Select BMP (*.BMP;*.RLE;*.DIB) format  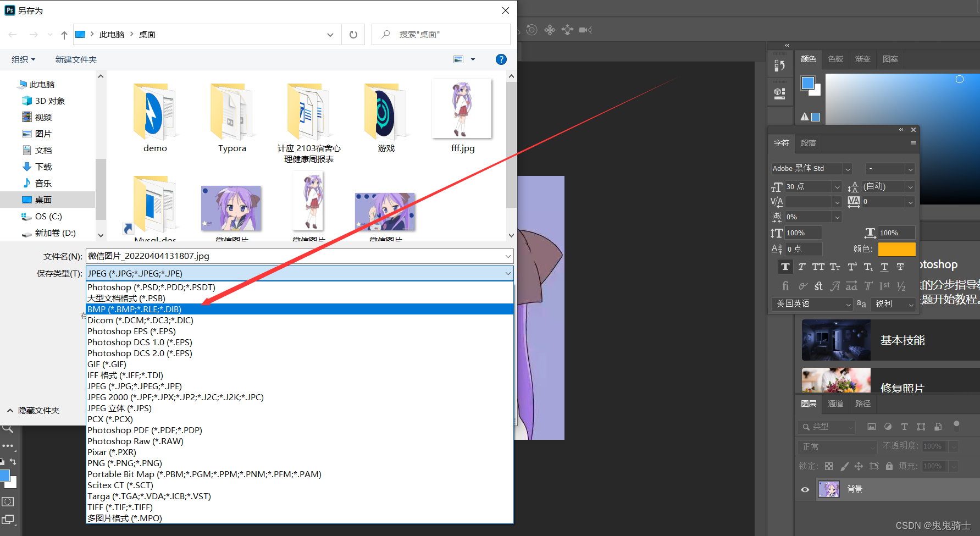coord(300,309)
